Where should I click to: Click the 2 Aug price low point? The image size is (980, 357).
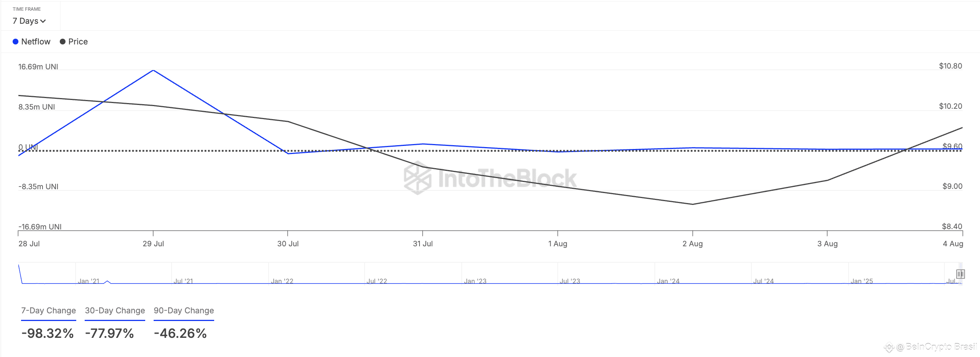coord(693,204)
